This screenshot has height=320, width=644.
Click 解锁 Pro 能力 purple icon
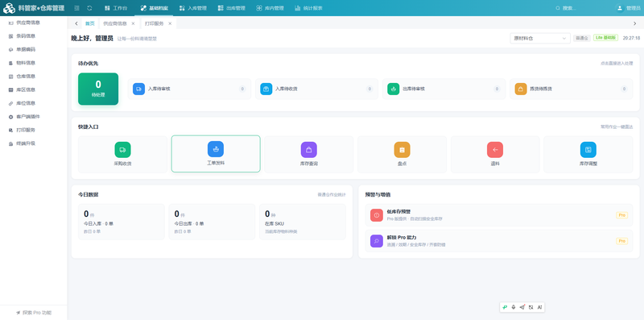click(377, 241)
